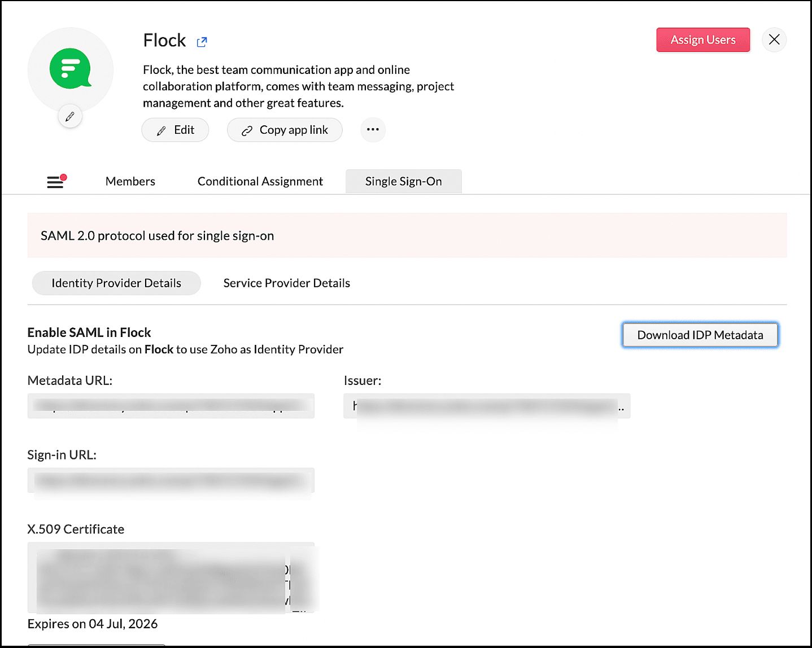Open Flock external link icon
The height and width of the screenshot is (648, 812).
pyautogui.click(x=202, y=42)
